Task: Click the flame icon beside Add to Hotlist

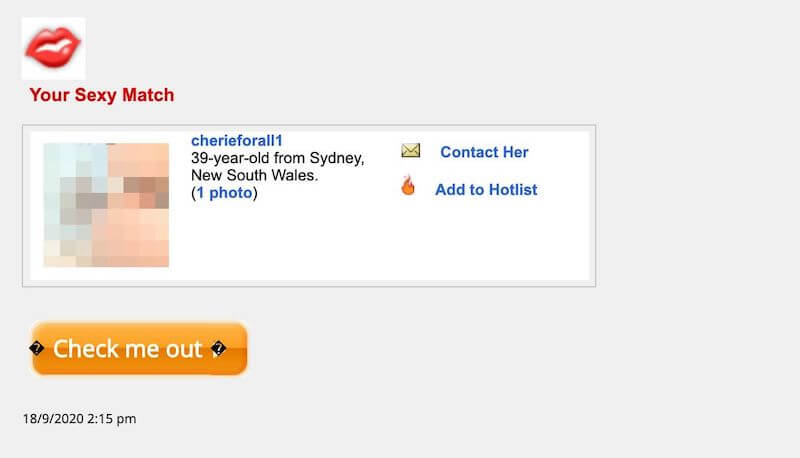Action: pos(408,186)
